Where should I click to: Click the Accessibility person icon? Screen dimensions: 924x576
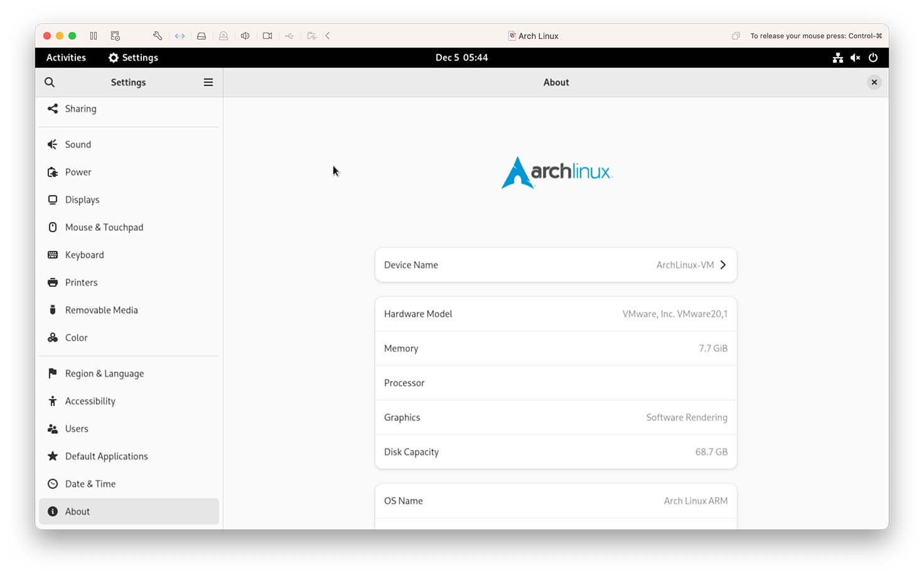click(53, 401)
